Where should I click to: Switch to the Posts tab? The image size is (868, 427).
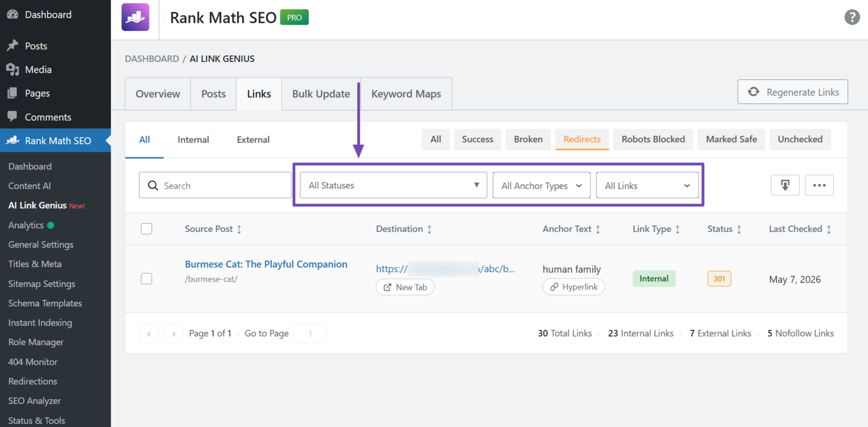click(213, 94)
